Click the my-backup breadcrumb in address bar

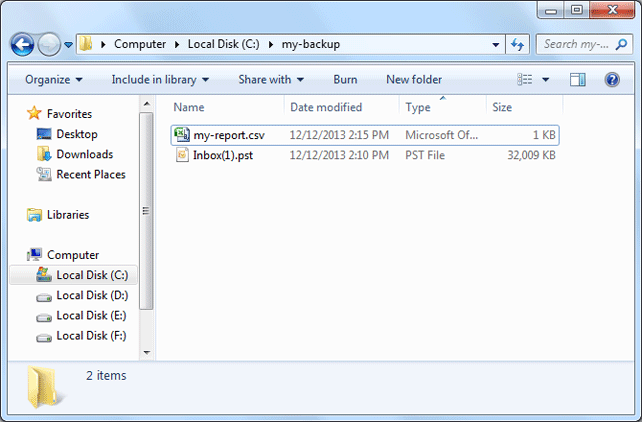click(x=310, y=44)
